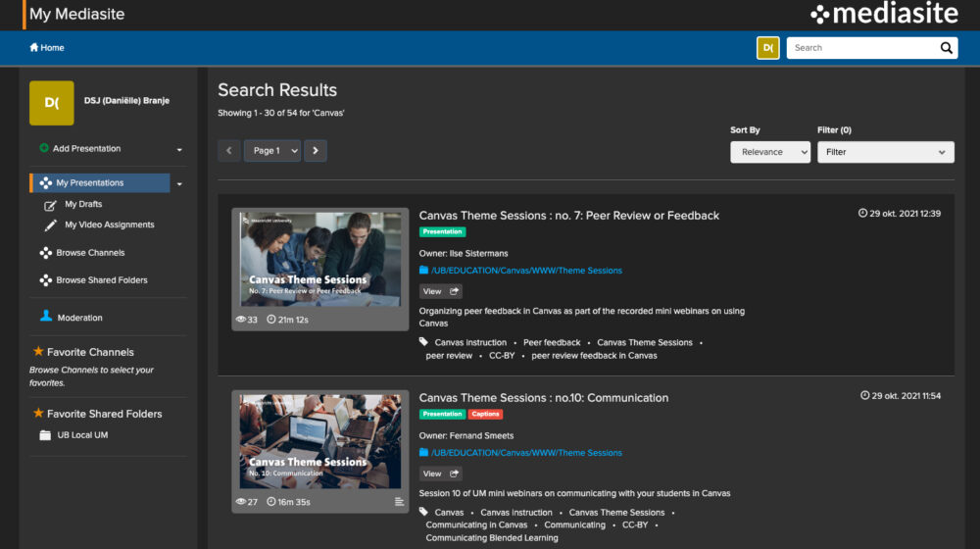Viewport: 980px width, 549px height.
Task: Click the Home house icon
Action: [x=33, y=47]
